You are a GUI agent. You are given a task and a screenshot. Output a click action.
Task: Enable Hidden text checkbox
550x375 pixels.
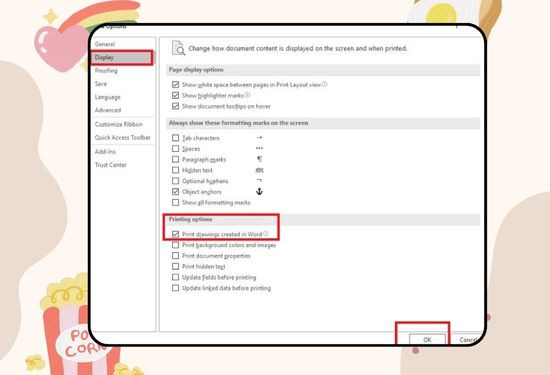175,170
